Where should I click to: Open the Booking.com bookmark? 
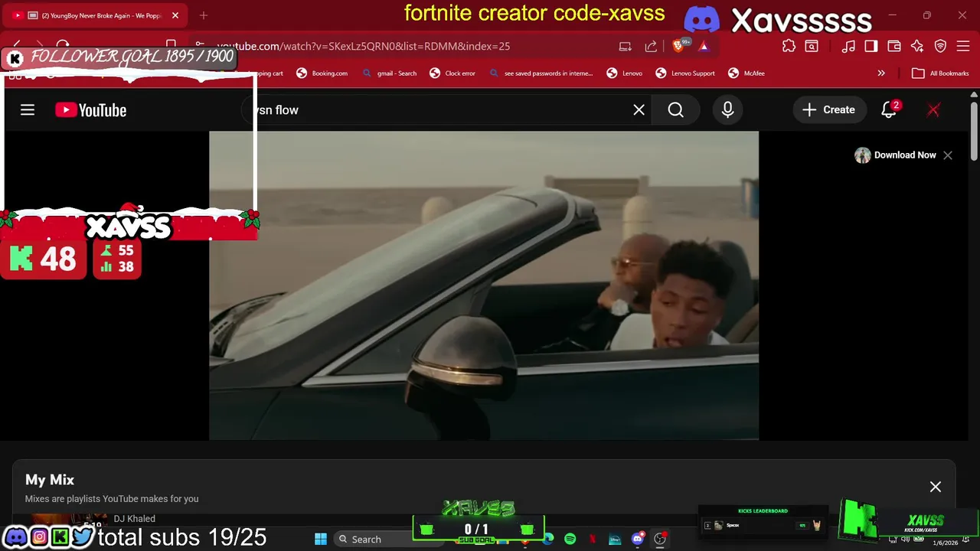[322, 73]
